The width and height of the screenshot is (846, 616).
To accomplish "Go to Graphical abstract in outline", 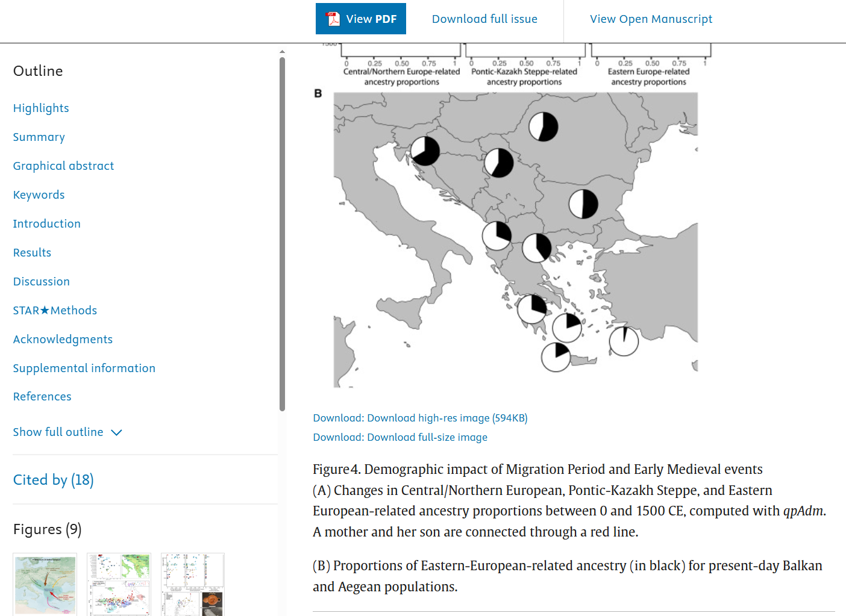I will tap(63, 166).
